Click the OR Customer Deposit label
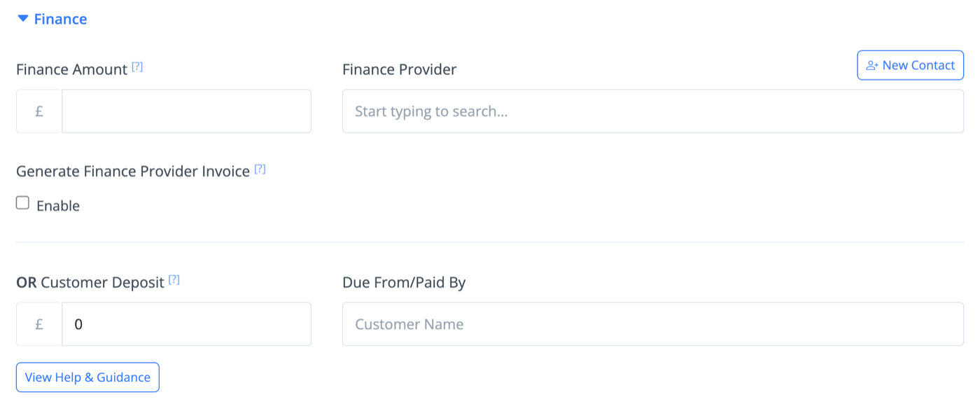 pyautogui.click(x=90, y=283)
